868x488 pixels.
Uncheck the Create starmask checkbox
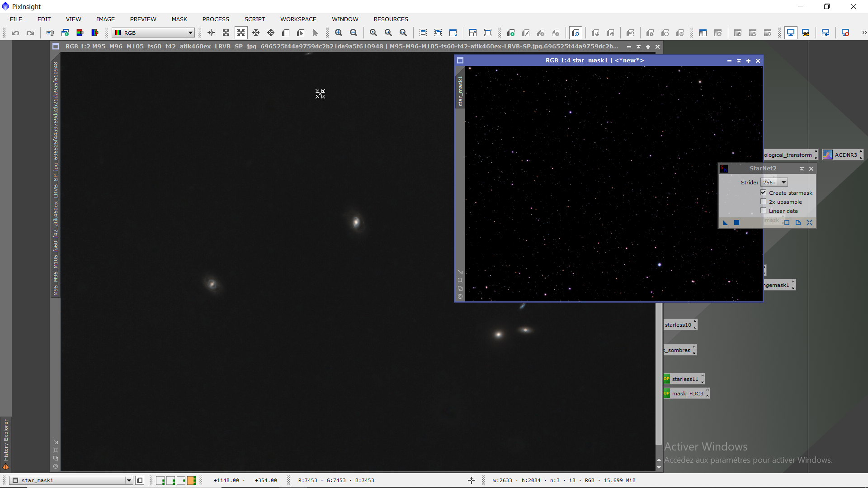(764, 192)
